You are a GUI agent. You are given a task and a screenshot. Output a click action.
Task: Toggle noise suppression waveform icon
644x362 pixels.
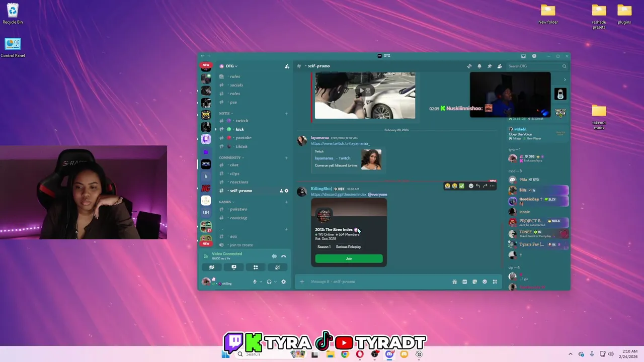[274, 256]
